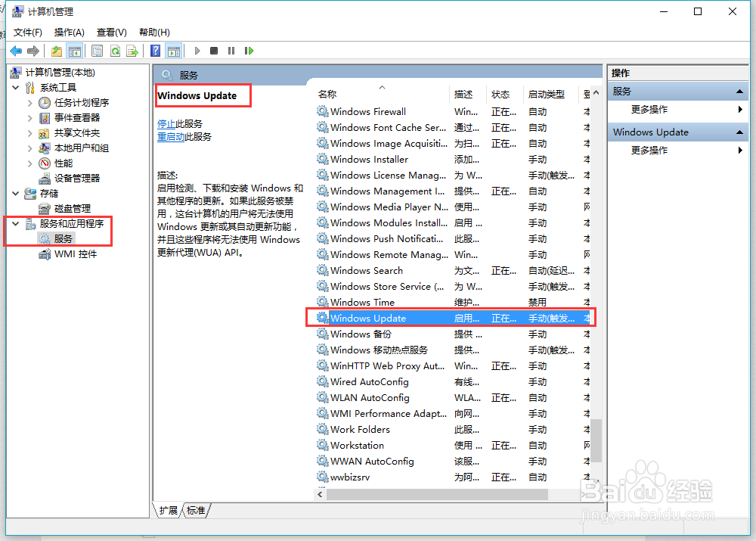Screen dimensions: 756x541
Task: Click the Stop Service square icon
Action: (x=214, y=51)
